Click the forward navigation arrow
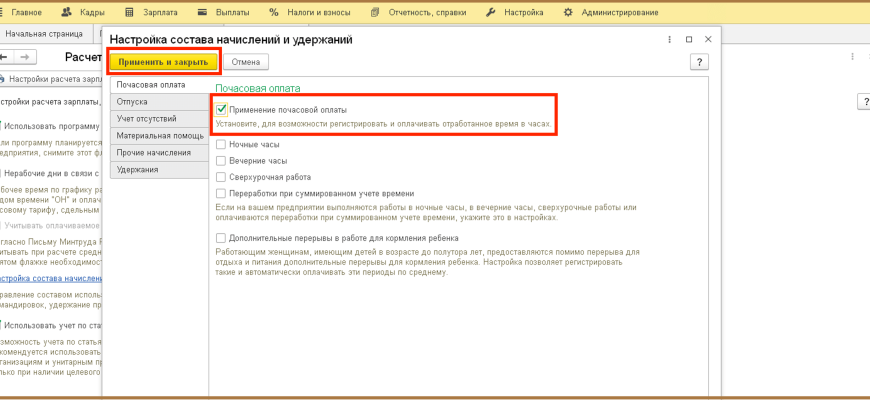Screen dimensions: 870x400 (x=27, y=58)
